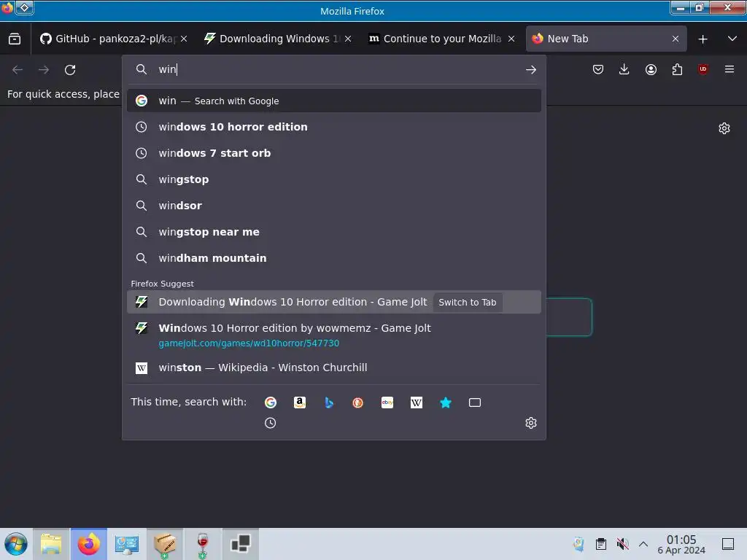Viewport: 747px width, 560px height.
Task: Search in open tabs icon
Action: pyautogui.click(x=474, y=402)
